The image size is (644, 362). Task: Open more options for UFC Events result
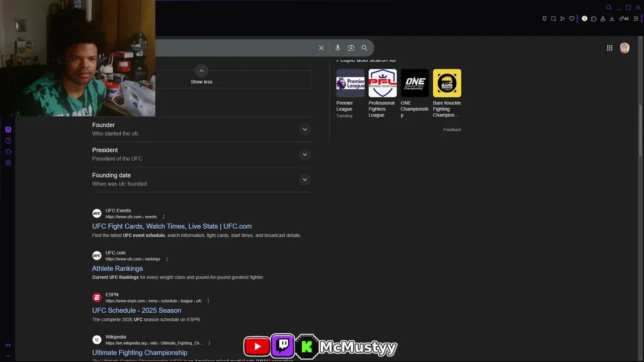pyautogui.click(x=164, y=217)
